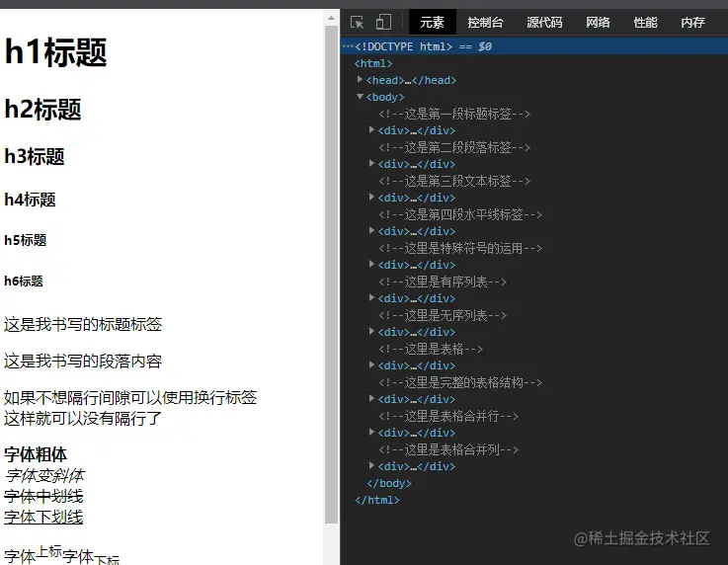This screenshot has width=728, height=565.
Task: Click the page scrollbar up arrow
Action: click(331, 18)
